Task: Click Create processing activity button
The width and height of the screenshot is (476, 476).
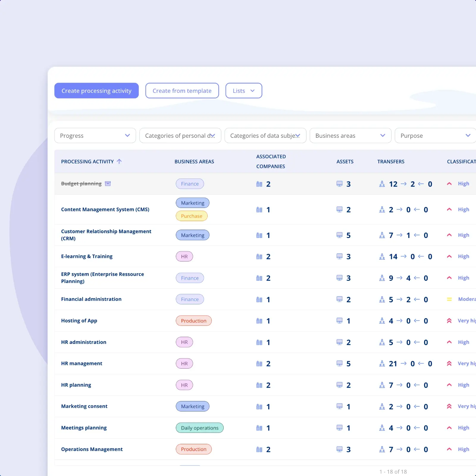Action: pyautogui.click(x=96, y=91)
